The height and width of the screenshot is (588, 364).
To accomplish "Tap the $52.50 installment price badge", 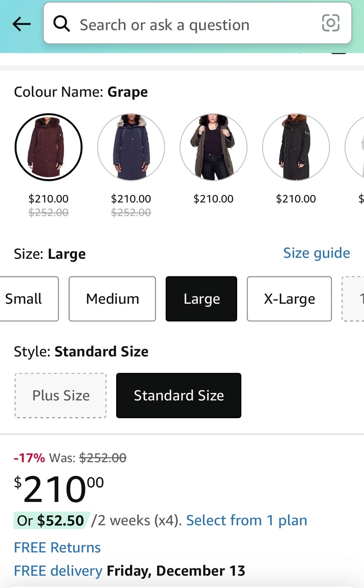I will [x=51, y=520].
